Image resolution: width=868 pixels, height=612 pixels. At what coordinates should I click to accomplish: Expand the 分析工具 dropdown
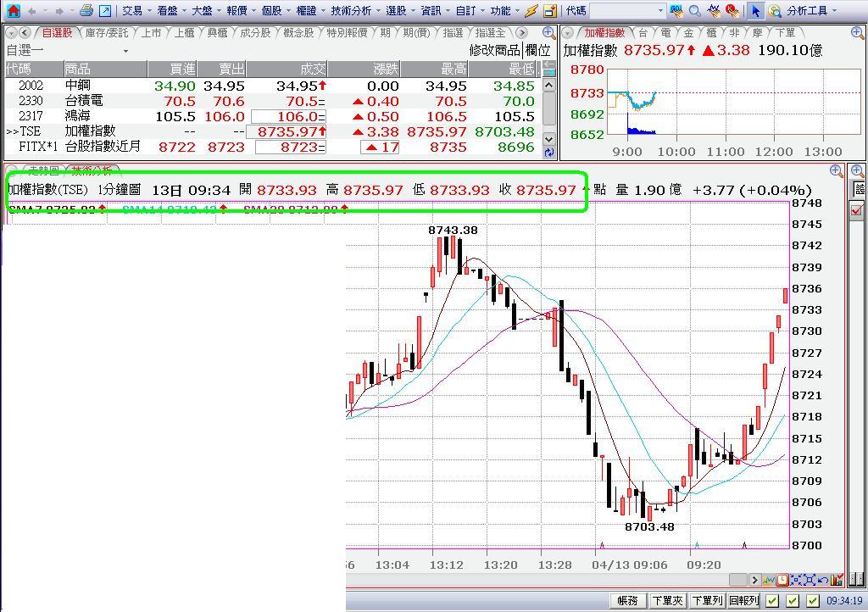click(x=811, y=10)
